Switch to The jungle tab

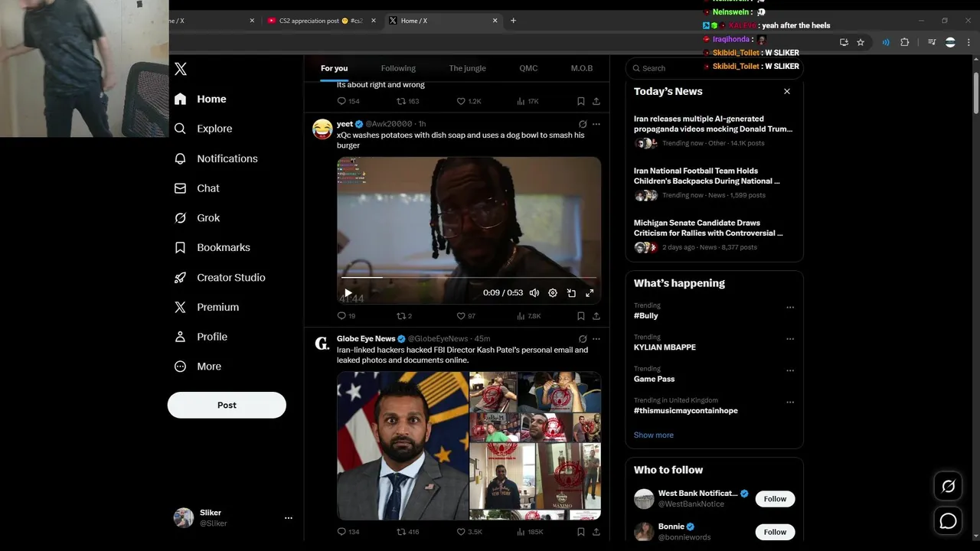467,68
